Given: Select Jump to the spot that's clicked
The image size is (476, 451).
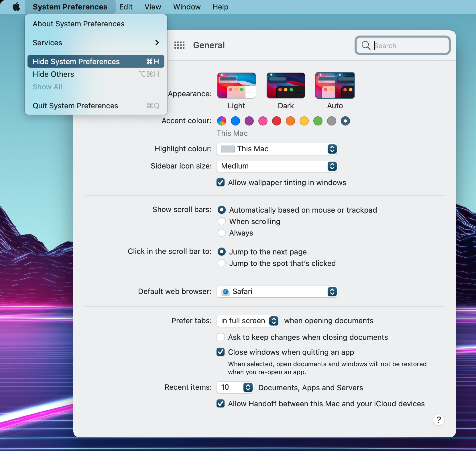Looking at the screenshot, I should tap(222, 263).
